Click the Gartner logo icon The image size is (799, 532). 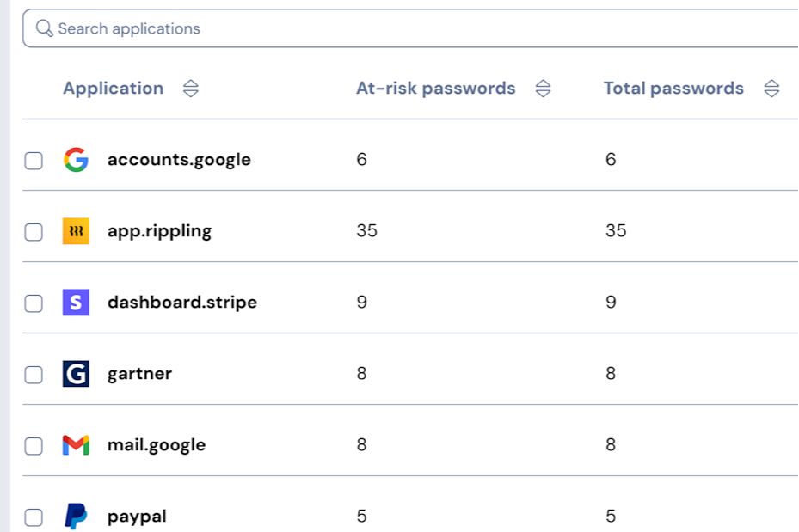pyautogui.click(x=76, y=374)
